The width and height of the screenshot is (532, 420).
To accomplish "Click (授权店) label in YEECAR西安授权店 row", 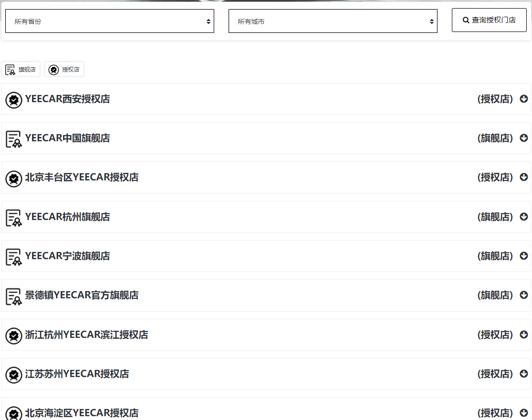I will (x=495, y=99).
